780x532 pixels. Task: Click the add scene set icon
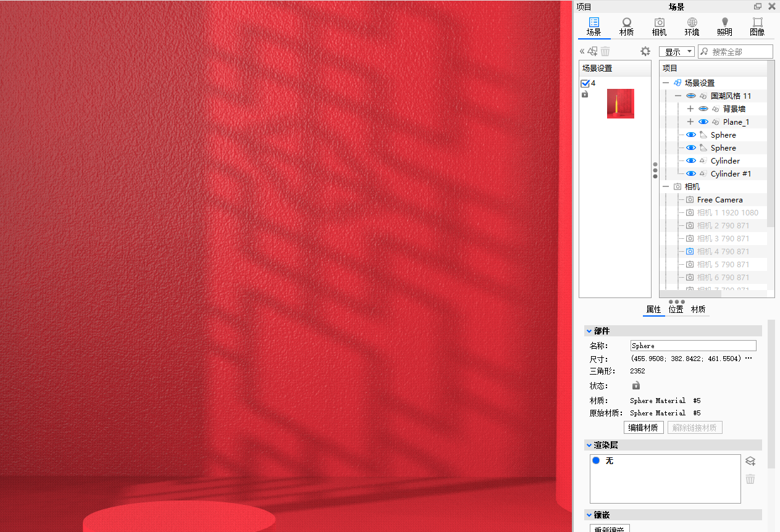pos(593,52)
